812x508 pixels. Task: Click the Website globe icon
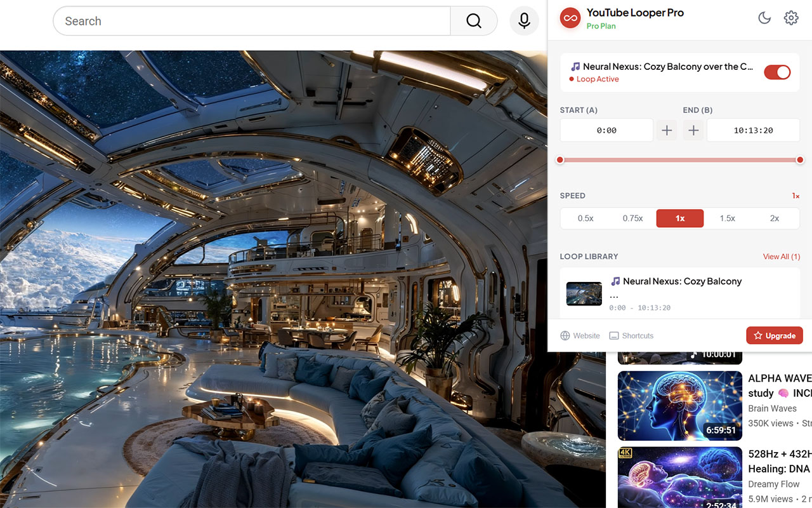coord(565,336)
